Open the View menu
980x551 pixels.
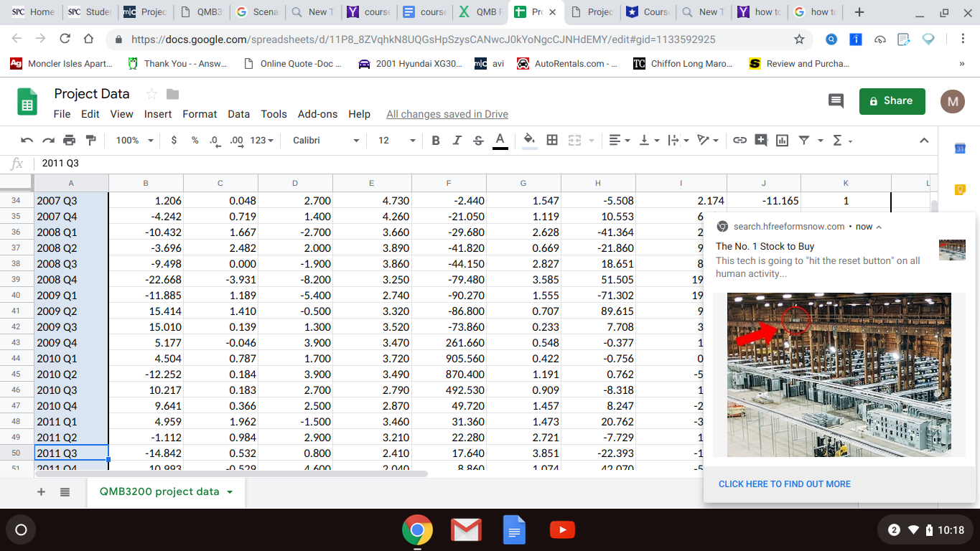click(x=121, y=114)
